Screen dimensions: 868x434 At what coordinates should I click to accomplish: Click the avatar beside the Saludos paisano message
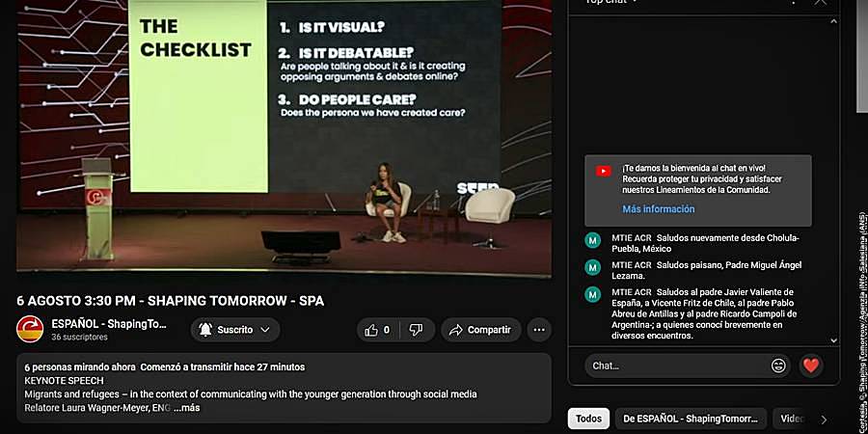click(x=593, y=267)
